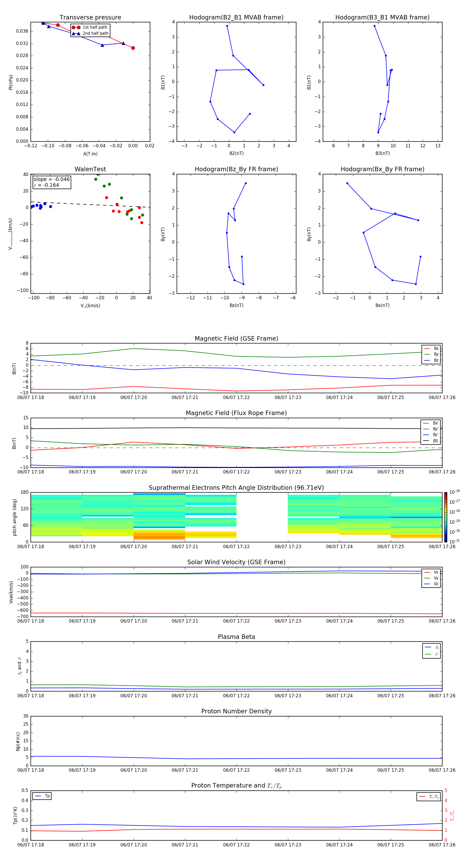Click the 'Bz(nT)' x-axis label
Image resolution: width=473 pixels, height=868 pixels.
click(x=236, y=306)
